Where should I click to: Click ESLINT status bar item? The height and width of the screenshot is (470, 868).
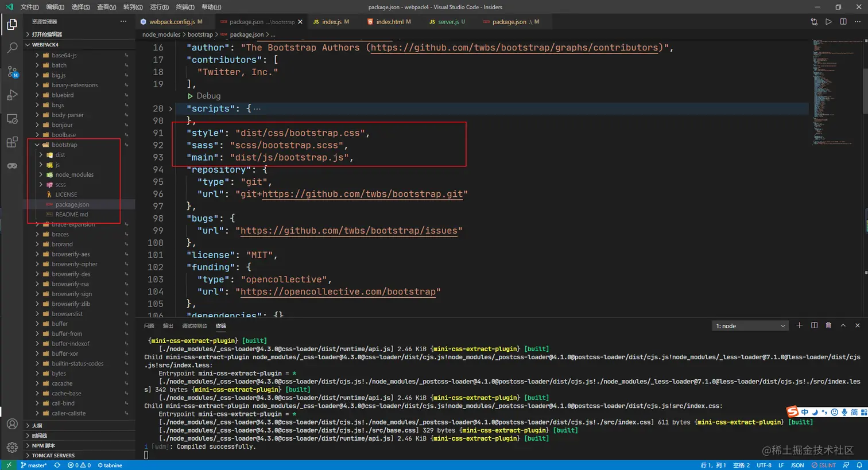tap(823, 465)
